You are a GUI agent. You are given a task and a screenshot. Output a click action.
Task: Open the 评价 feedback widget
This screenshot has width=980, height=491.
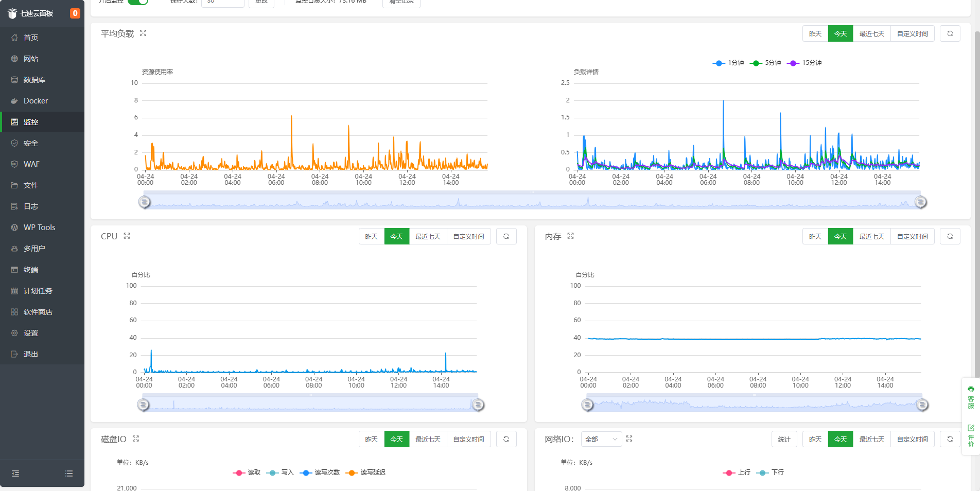(971, 435)
